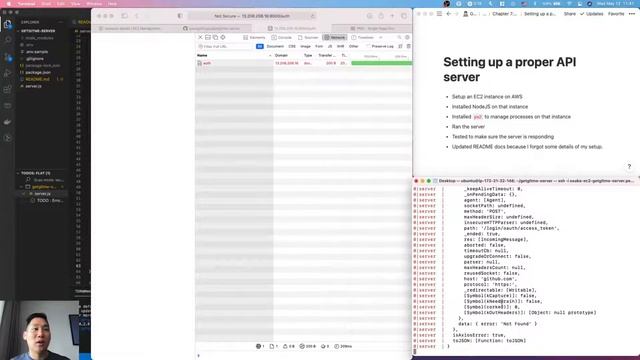Viewport: 640px width, 360px height.
Task: Open Terminal menu in macOS menu bar
Action: (x=27, y=4)
